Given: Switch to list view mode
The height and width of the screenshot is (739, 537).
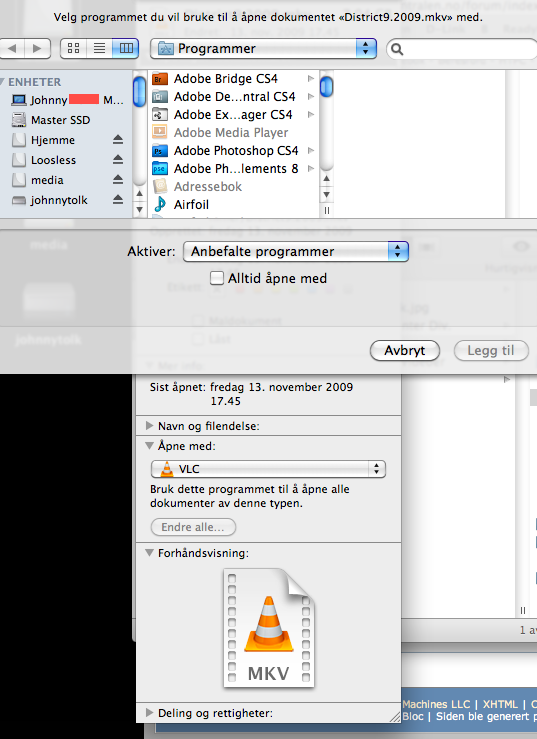Looking at the screenshot, I should pyautogui.click(x=99, y=49).
